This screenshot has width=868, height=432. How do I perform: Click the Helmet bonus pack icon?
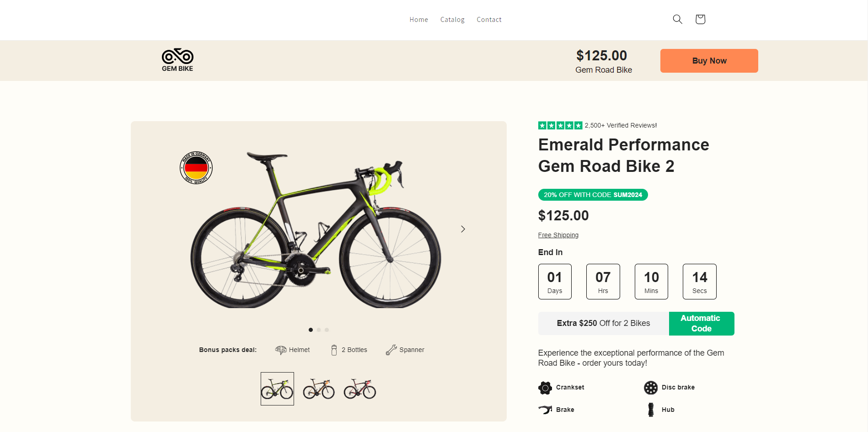click(281, 350)
